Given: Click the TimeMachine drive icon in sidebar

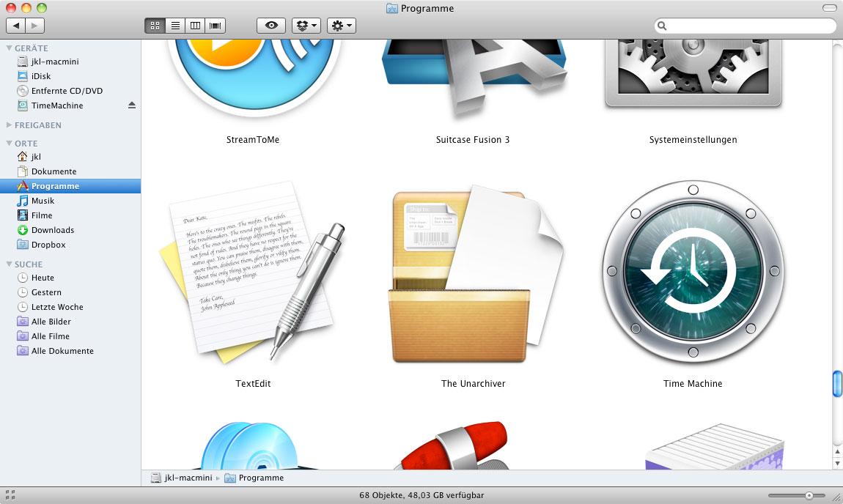Looking at the screenshot, I should point(22,105).
